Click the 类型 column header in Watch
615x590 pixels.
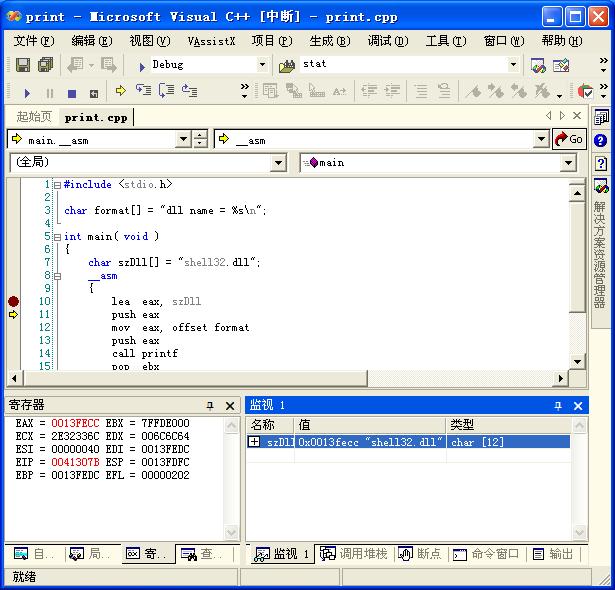click(508, 424)
